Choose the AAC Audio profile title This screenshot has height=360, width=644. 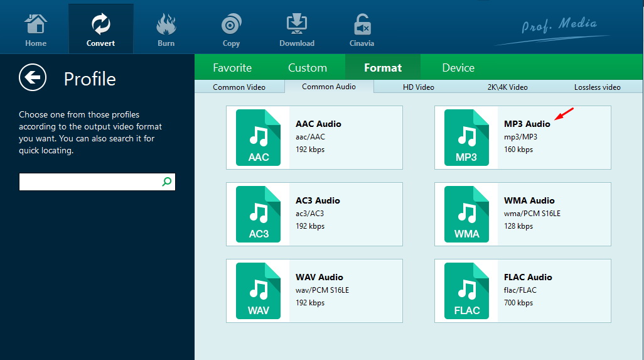click(x=318, y=124)
